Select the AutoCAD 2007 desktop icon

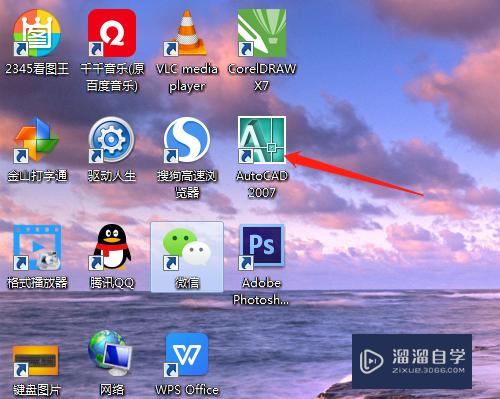click(x=262, y=140)
